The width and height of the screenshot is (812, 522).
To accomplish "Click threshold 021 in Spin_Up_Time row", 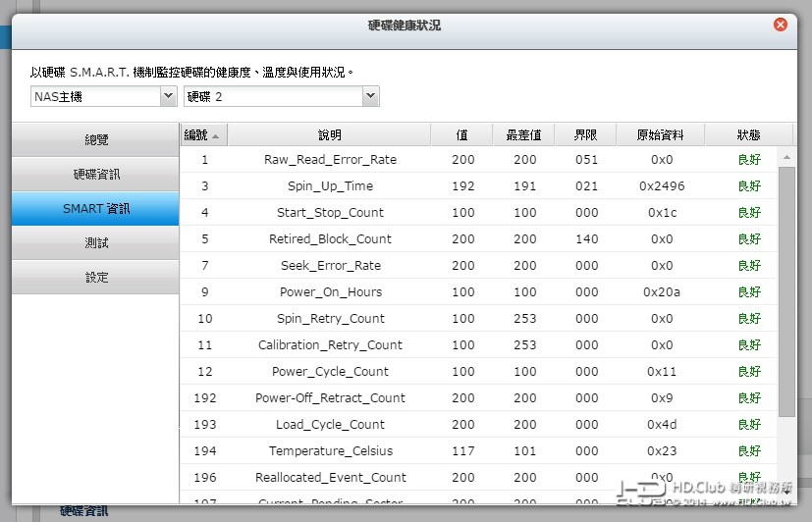I will point(587,185).
